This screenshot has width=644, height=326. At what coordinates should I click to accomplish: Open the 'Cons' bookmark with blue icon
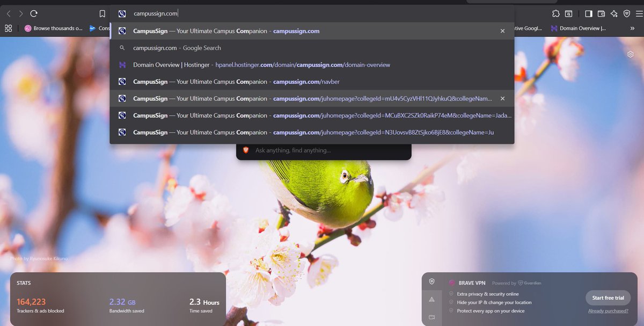click(x=99, y=28)
